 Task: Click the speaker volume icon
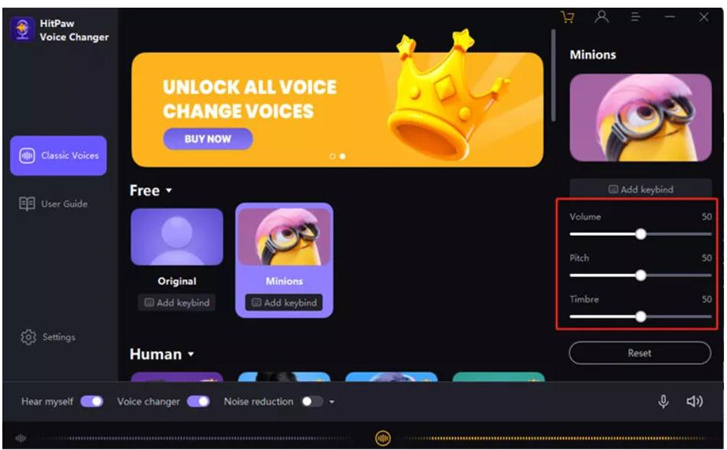694,401
